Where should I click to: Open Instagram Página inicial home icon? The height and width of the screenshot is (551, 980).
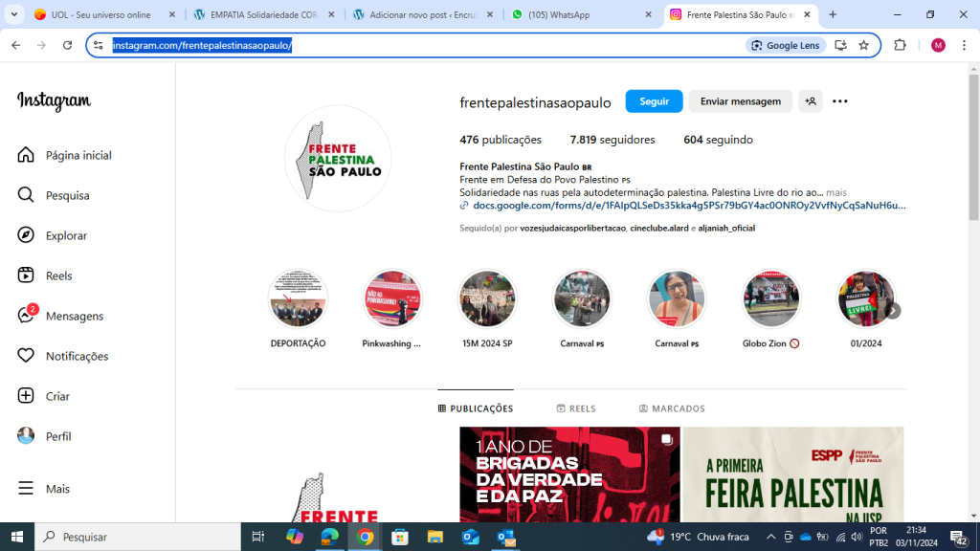click(x=26, y=155)
